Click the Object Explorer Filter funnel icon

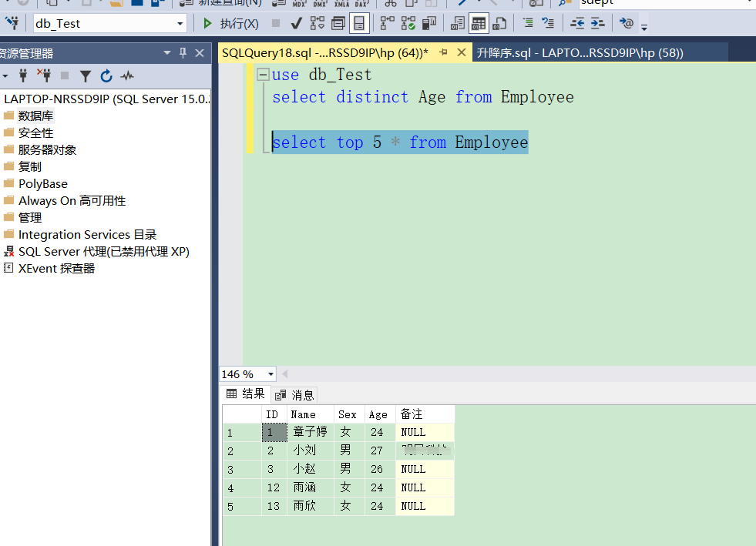(86, 76)
